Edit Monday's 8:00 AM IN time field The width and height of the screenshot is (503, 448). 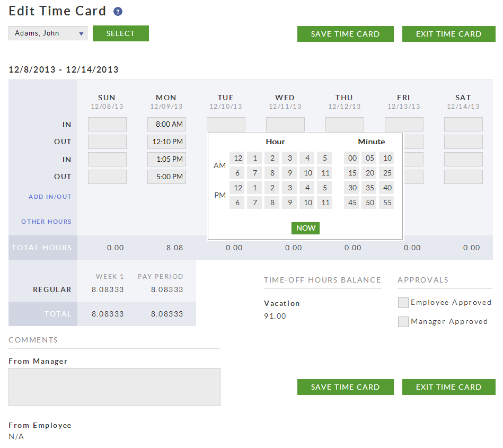coord(166,124)
